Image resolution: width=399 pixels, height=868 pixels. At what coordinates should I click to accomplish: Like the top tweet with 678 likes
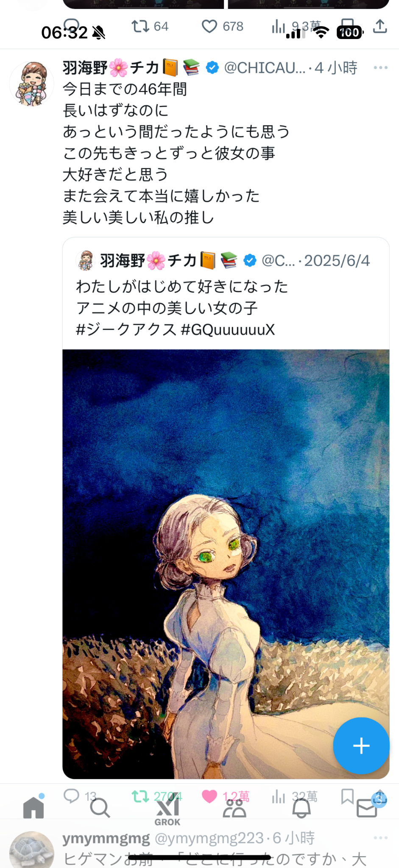coord(209,26)
